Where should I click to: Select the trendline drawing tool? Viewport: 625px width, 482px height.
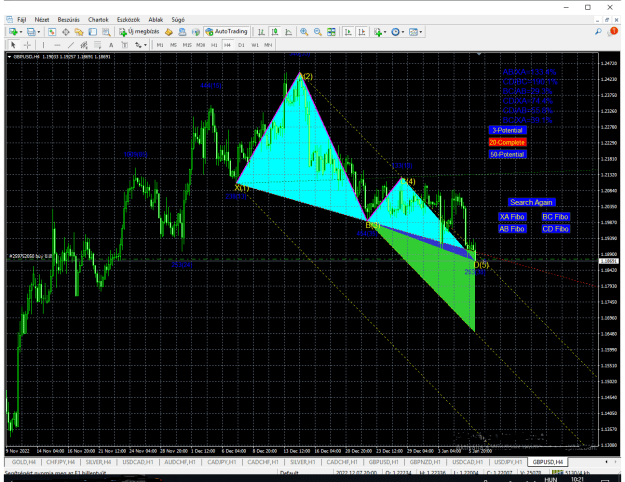click(71, 45)
